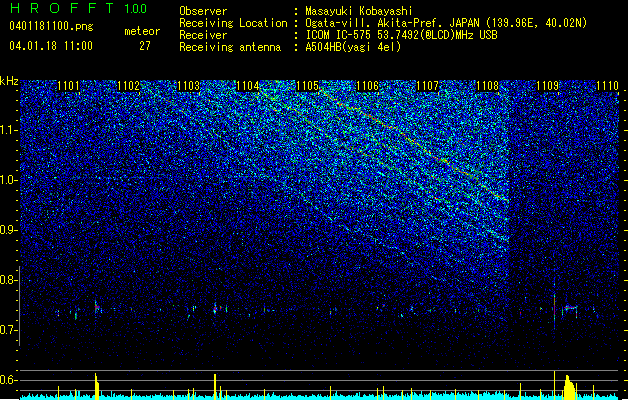This screenshot has height=400, width=629.
Task: Click the Receiving antenna label
Action: (x=230, y=47)
